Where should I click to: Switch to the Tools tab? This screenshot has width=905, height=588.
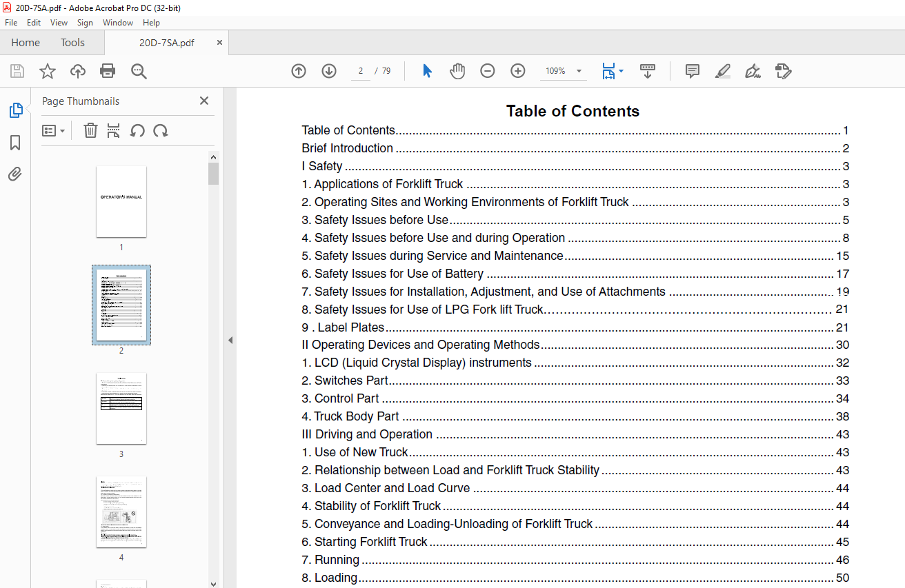72,43
